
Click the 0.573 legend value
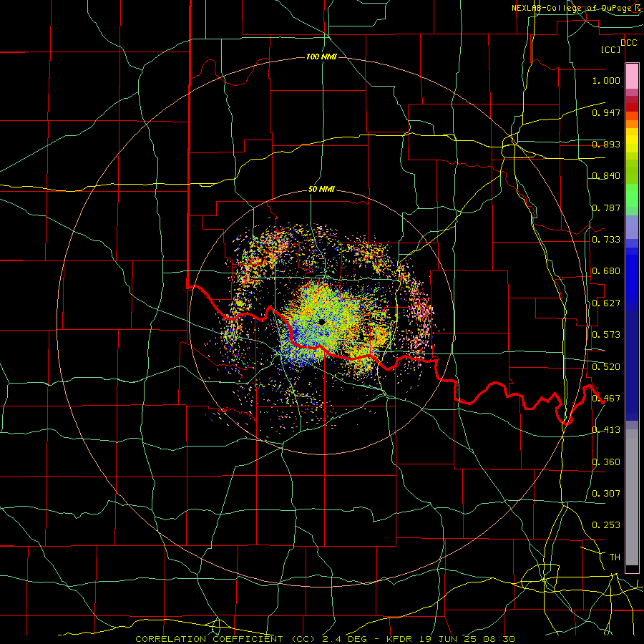click(606, 335)
